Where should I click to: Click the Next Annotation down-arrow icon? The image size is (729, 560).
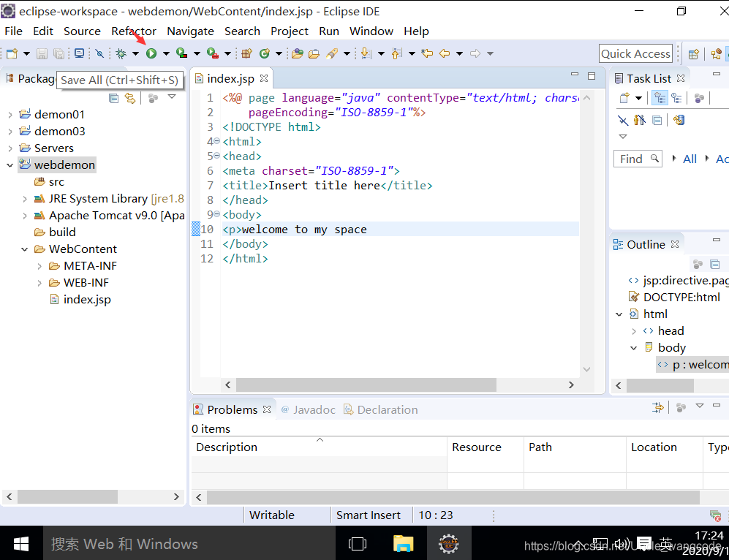(366, 53)
